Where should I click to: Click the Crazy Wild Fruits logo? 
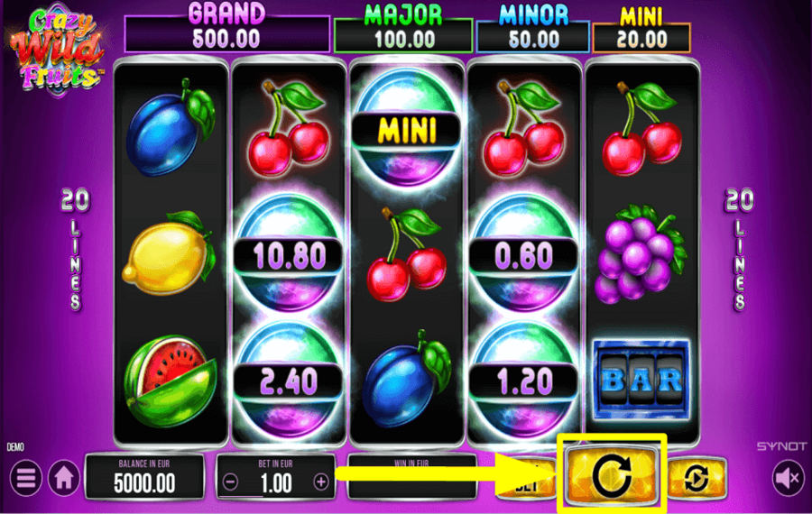point(58,50)
